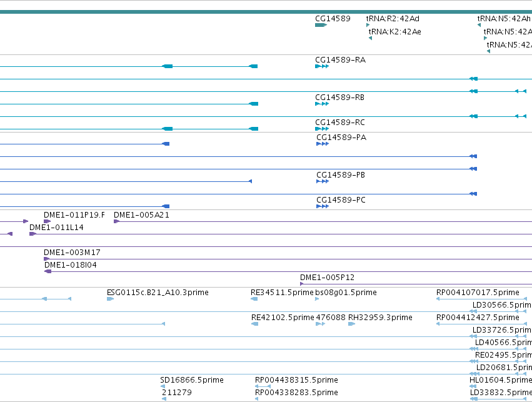The height and width of the screenshot is (402, 532).
Task: Click the RE34511.5prime EST label
Action: [x=282, y=293]
